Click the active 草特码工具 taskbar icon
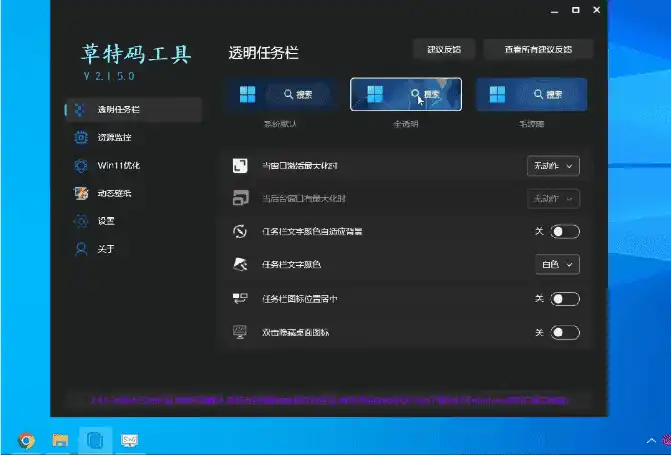 pos(95,440)
